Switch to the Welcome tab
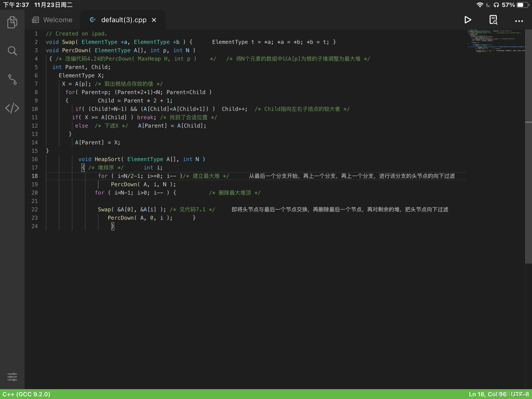 [x=52, y=20]
